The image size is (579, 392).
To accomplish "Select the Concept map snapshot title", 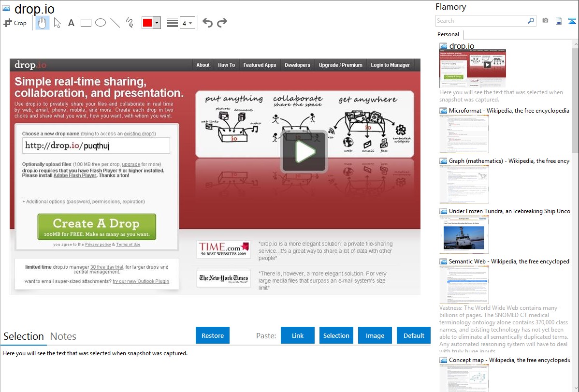I will 509,360.
